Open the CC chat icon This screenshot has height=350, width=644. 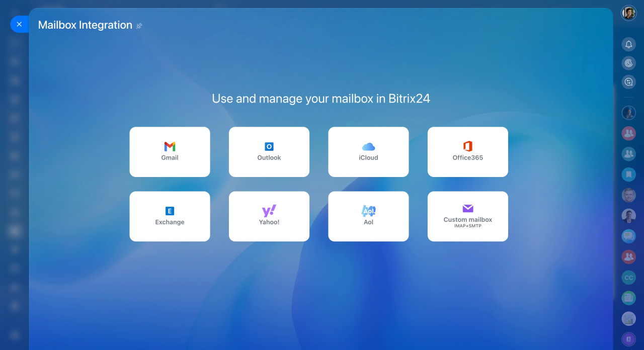(x=628, y=278)
